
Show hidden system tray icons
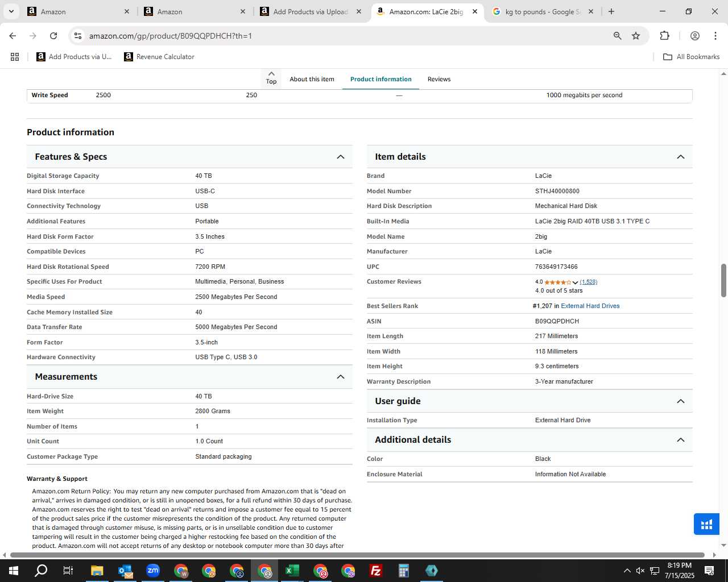pos(627,571)
